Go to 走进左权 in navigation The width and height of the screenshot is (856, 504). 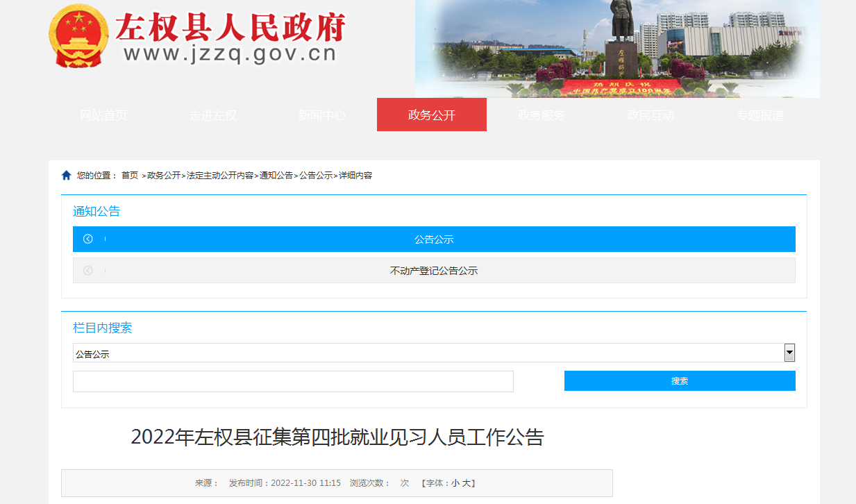[213, 115]
